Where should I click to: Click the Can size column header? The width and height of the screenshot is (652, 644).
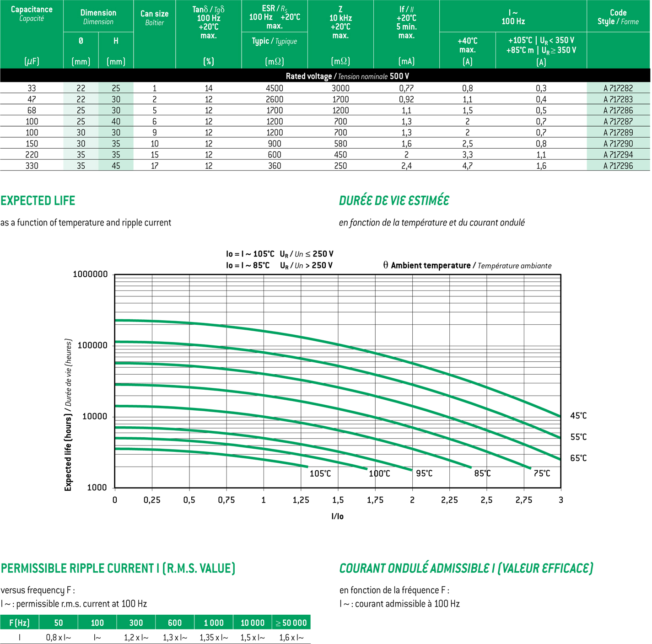pyautogui.click(x=154, y=18)
